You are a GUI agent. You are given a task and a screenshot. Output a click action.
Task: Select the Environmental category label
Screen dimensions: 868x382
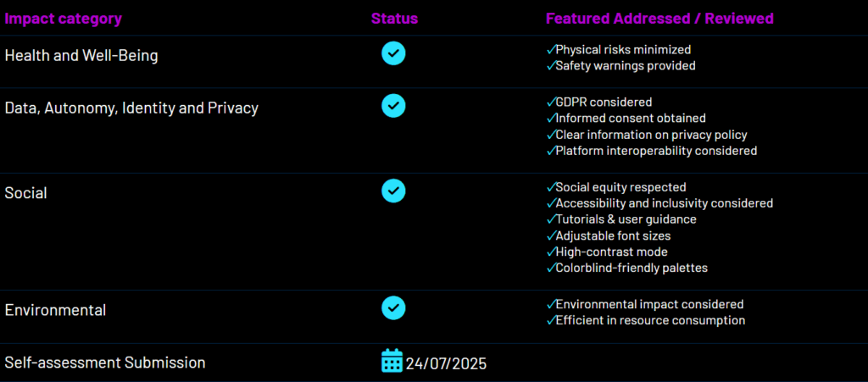(56, 310)
